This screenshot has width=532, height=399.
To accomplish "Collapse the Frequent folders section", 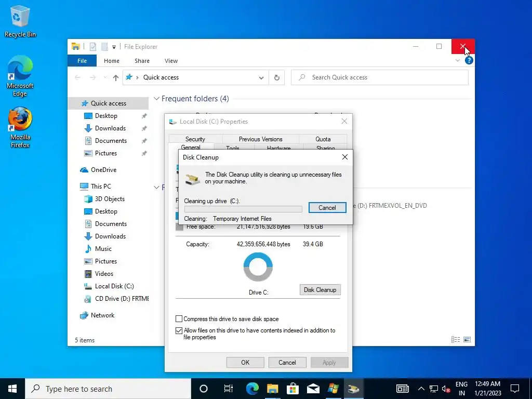I will click(156, 99).
